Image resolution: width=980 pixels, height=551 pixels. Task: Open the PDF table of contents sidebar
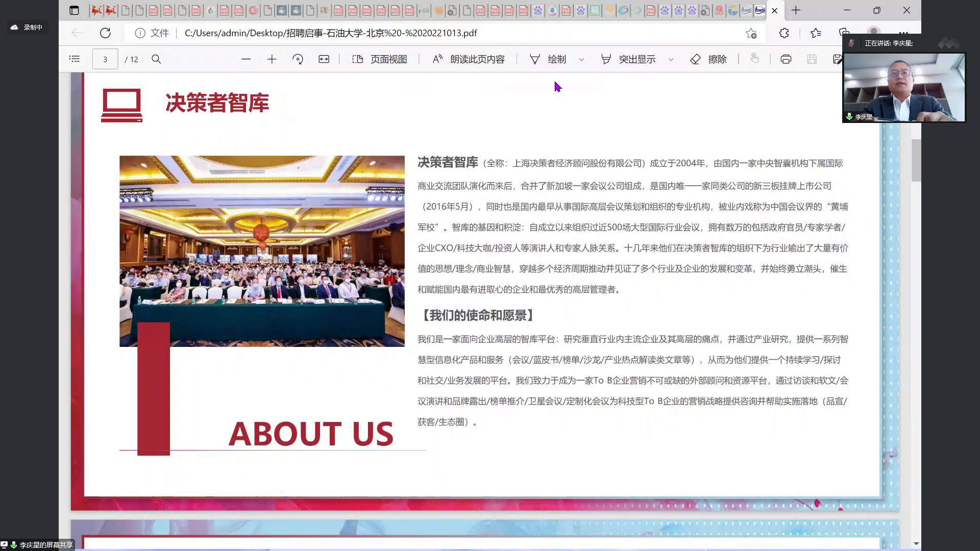point(75,59)
